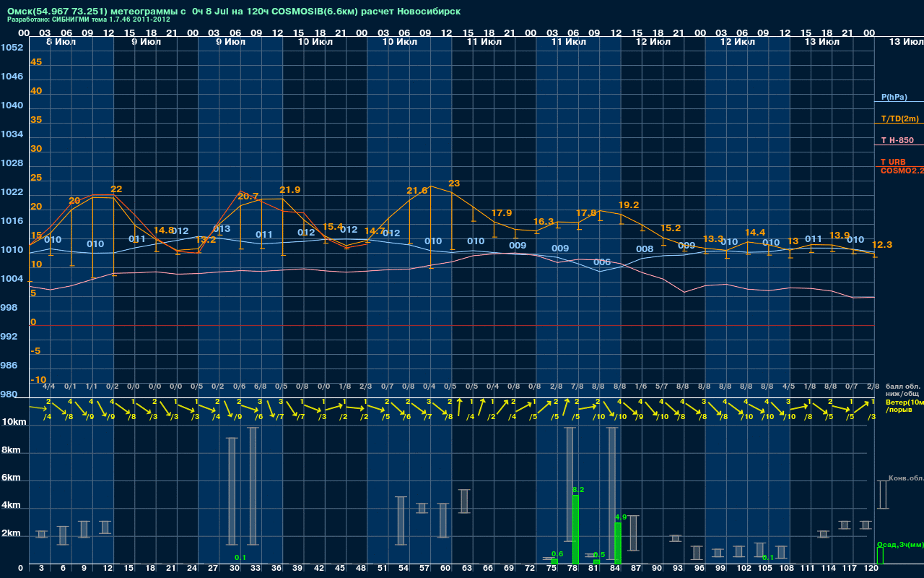Screen dimensions: 924x578
Task: Select the temperature label 21.9
Action: [289, 190]
